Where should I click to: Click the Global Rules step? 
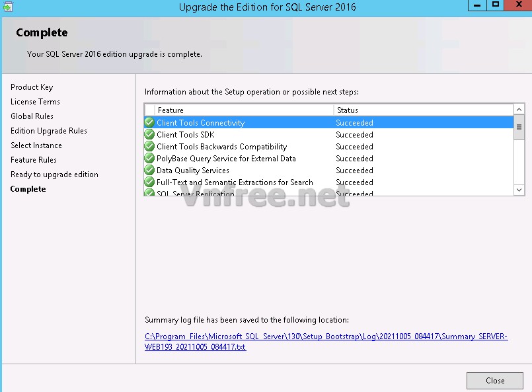click(32, 116)
